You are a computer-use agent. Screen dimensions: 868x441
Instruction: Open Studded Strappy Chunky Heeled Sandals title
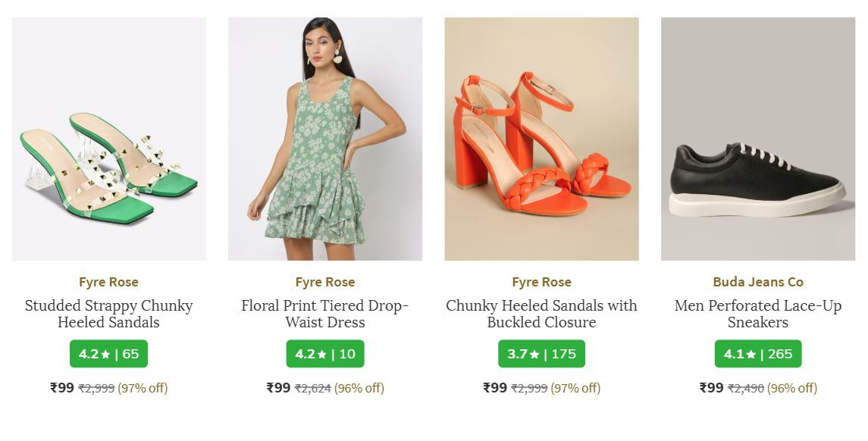click(108, 314)
